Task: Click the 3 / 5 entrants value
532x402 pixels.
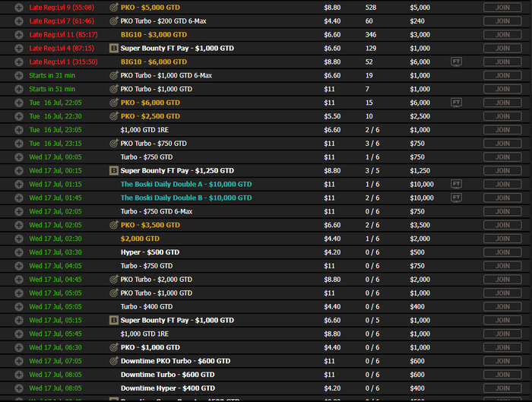Action: click(x=372, y=171)
